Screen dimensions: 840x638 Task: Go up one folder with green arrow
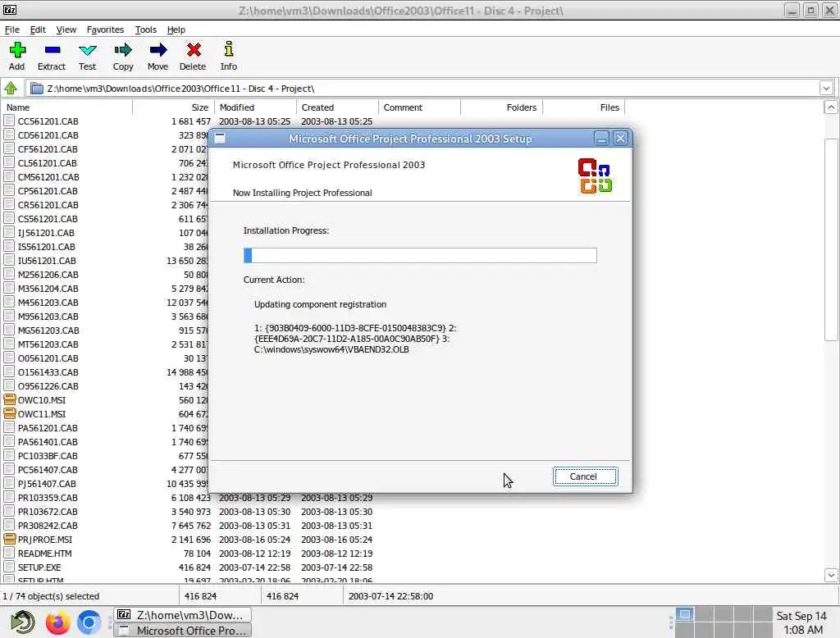tap(11, 88)
